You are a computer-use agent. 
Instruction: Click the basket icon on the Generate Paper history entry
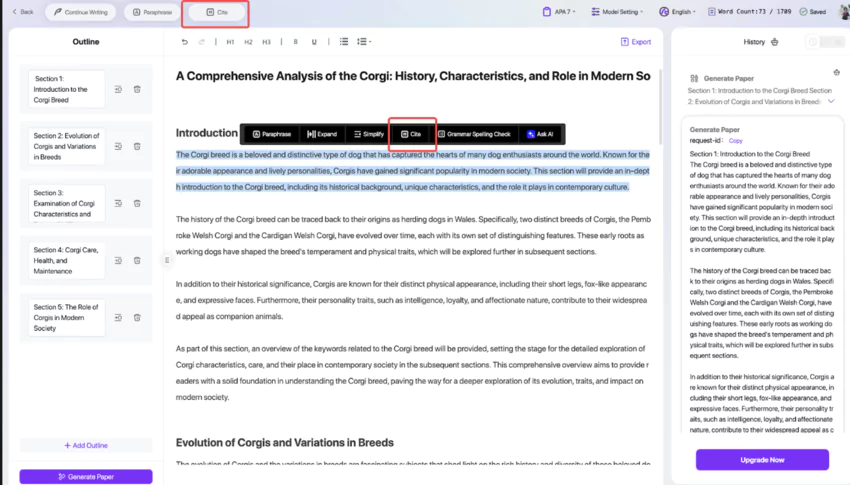(x=836, y=73)
